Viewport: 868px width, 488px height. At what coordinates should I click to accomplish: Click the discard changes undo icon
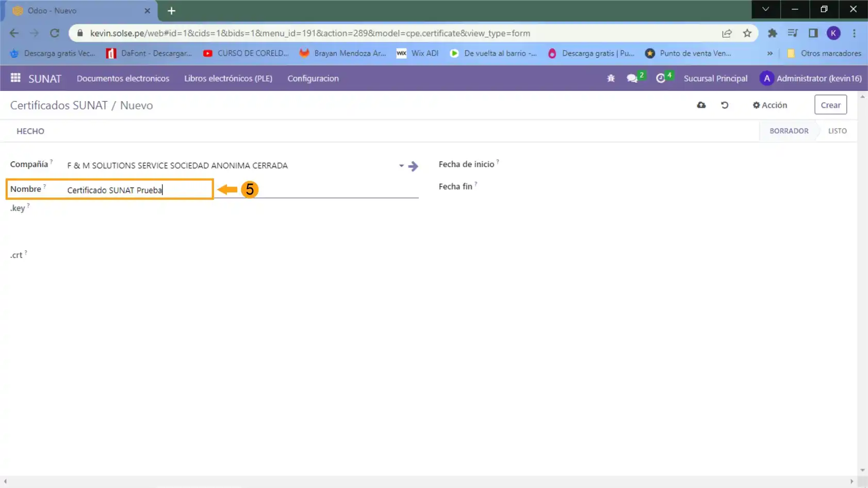pyautogui.click(x=725, y=105)
